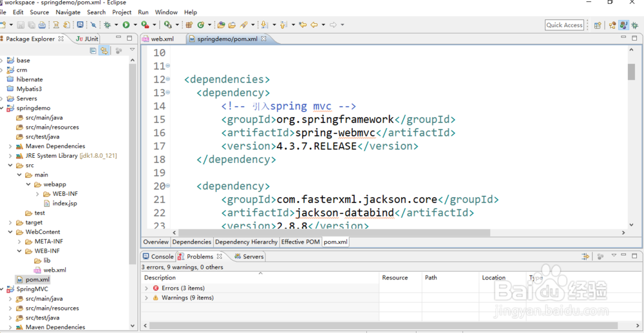644x333 pixels.
Task: Switch to the Team Synchronizing perspective icon
Action: [x=613, y=25]
